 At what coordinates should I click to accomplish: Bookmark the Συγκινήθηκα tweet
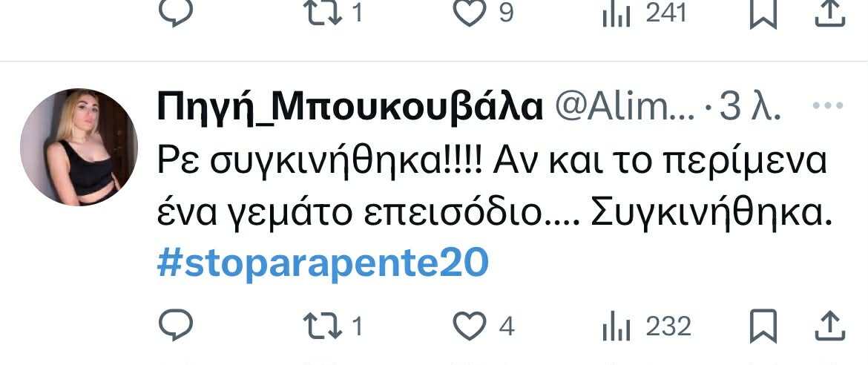tap(763, 326)
